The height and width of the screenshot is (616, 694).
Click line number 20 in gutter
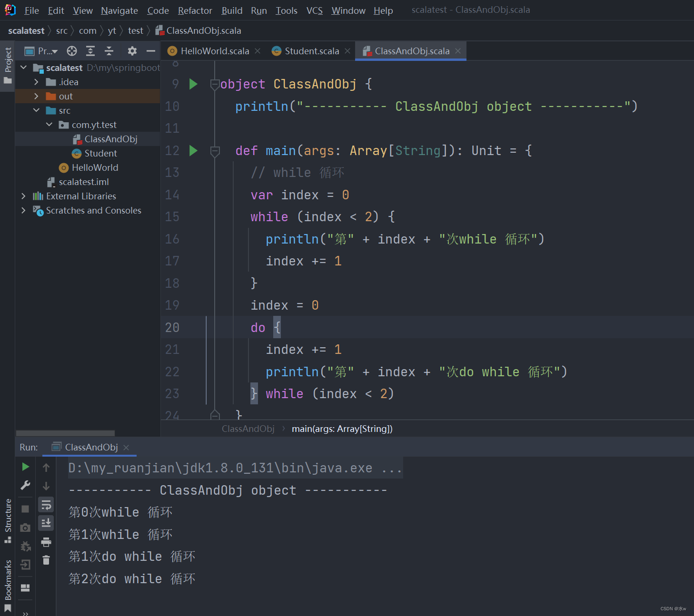(x=172, y=328)
